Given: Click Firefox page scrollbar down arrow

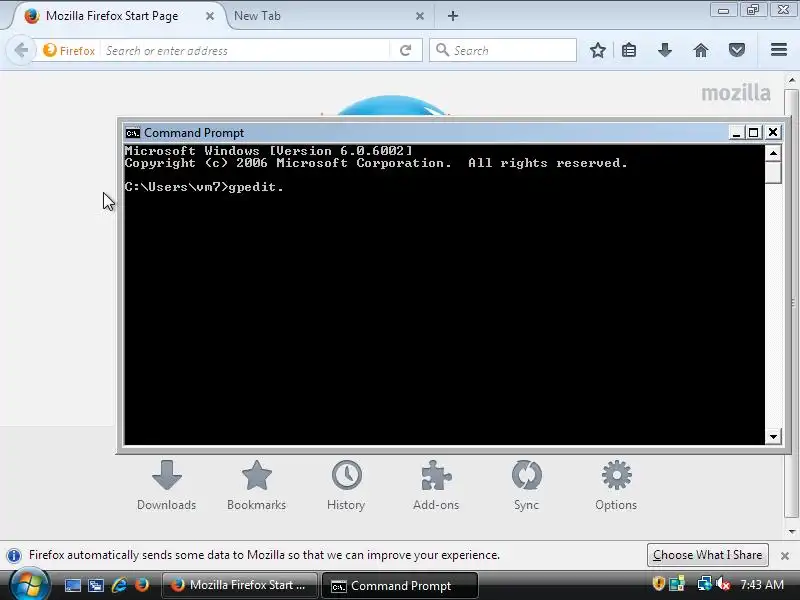Looking at the screenshot, I should 791,532.
